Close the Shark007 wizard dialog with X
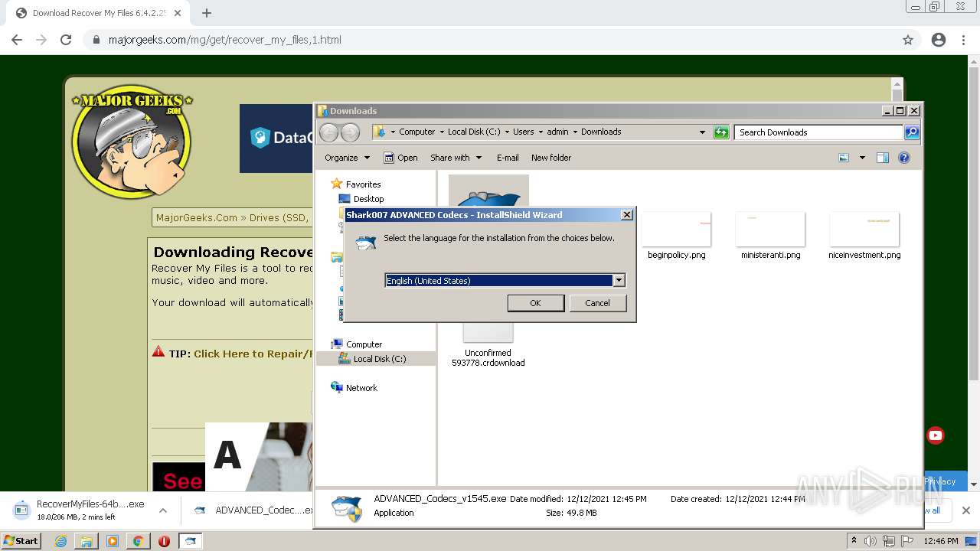 click(x=626, y=215)
